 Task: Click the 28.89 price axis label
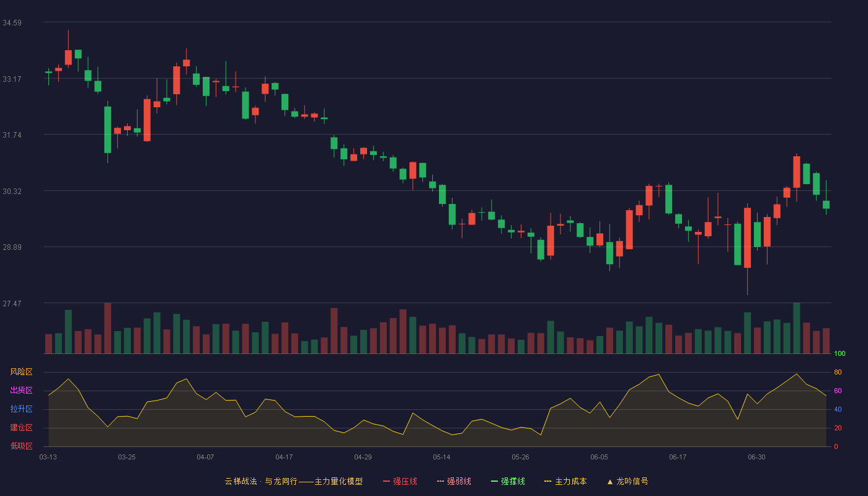click(x=12, y=247)
